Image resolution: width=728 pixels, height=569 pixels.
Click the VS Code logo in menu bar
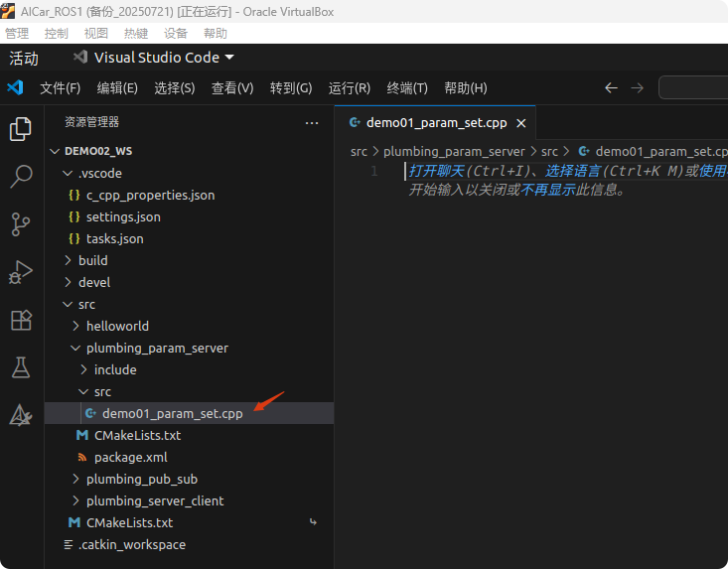(x=15, y=87)
